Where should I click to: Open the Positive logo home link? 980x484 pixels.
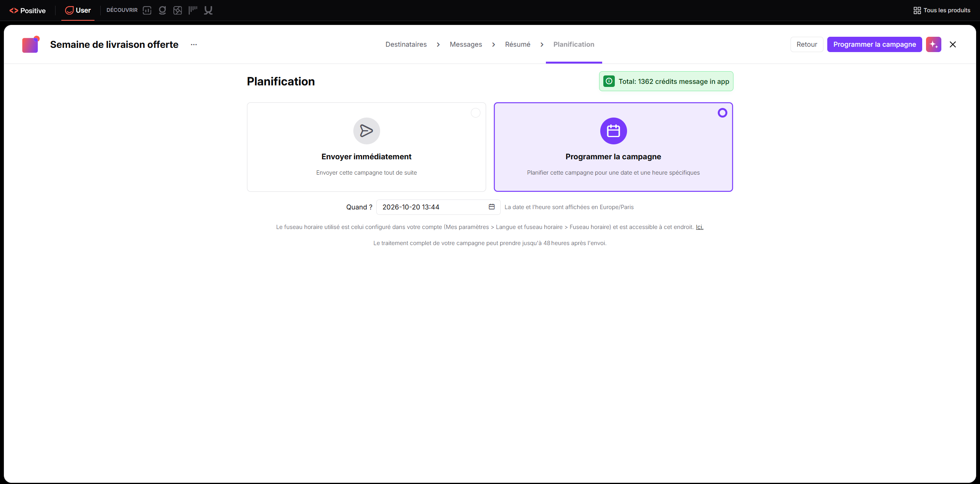click(27, 10)
